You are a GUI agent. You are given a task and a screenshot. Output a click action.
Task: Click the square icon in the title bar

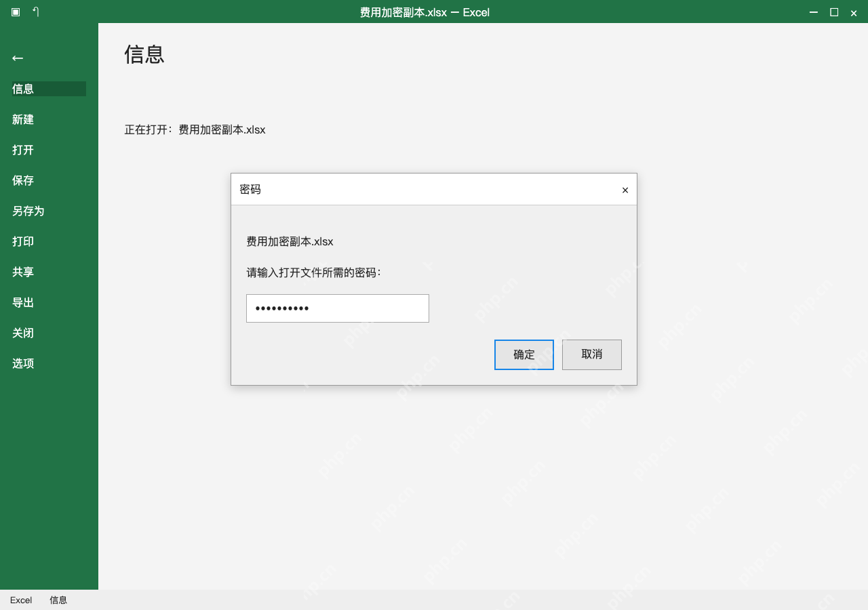click(16, 12)
